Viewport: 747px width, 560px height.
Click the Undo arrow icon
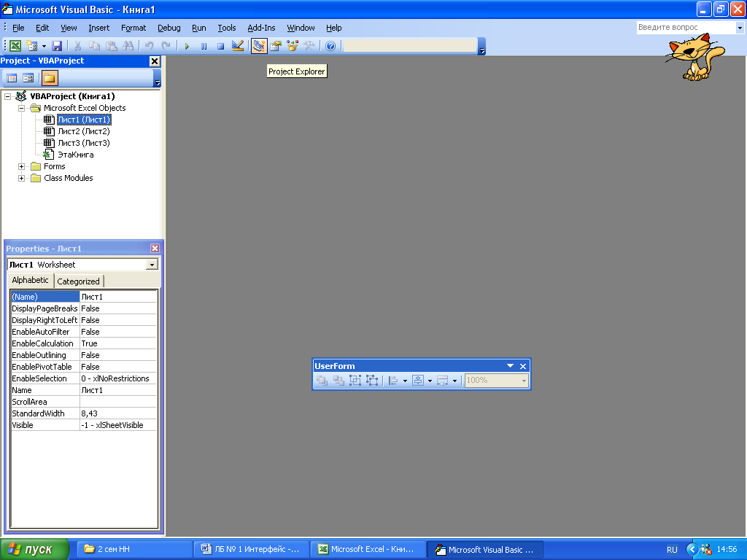(149, 46)
